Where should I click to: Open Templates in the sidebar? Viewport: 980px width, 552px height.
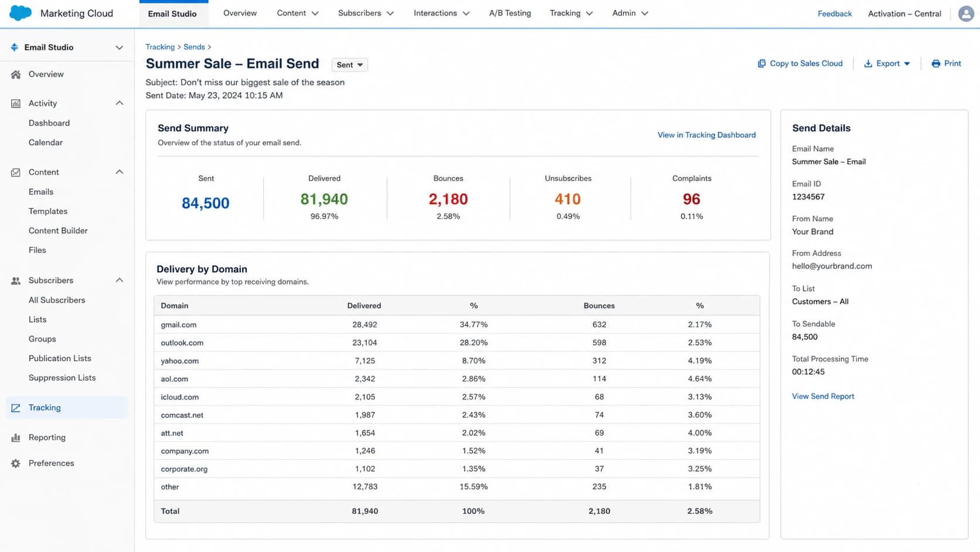tap(48, 211)
